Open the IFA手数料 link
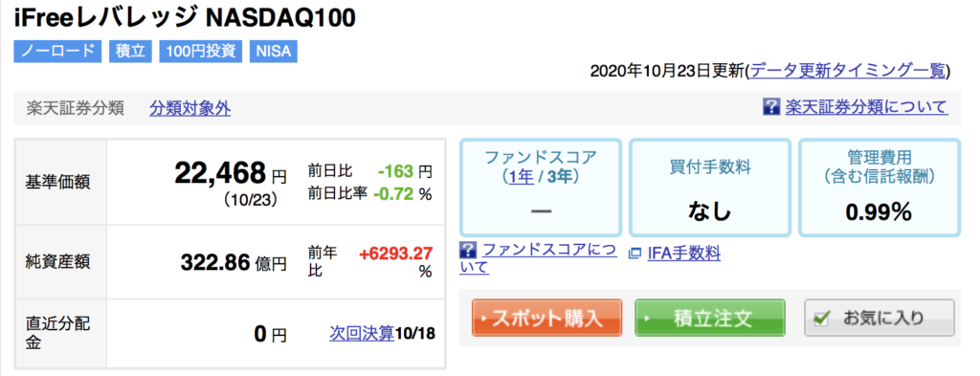This screenshot has height=376, width=980. (x=684, y=254)
